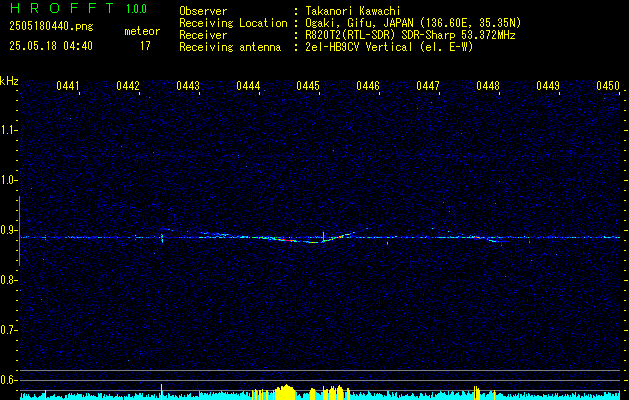Click the 0448 time marker
The image size is (629, 400).
(x=488, y=86)
